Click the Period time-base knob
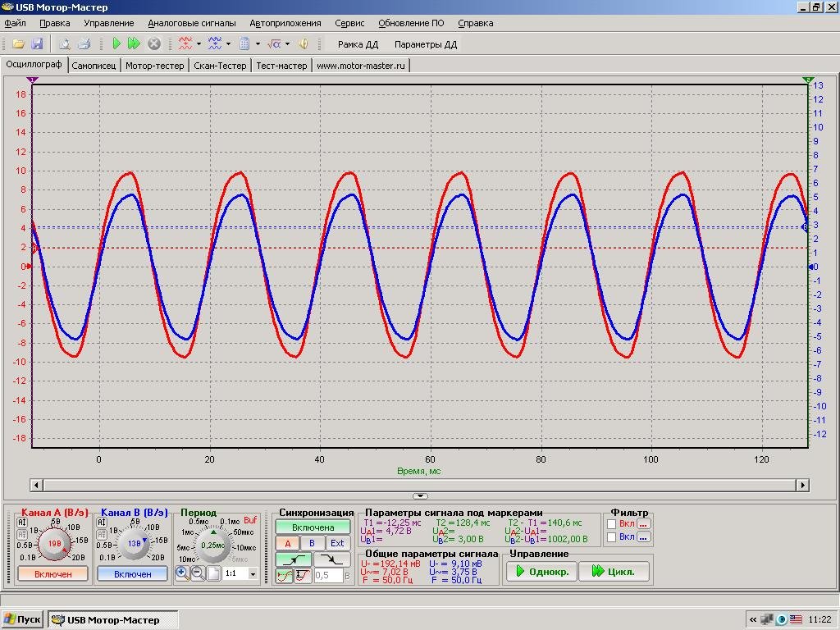 tap(212, 545)
